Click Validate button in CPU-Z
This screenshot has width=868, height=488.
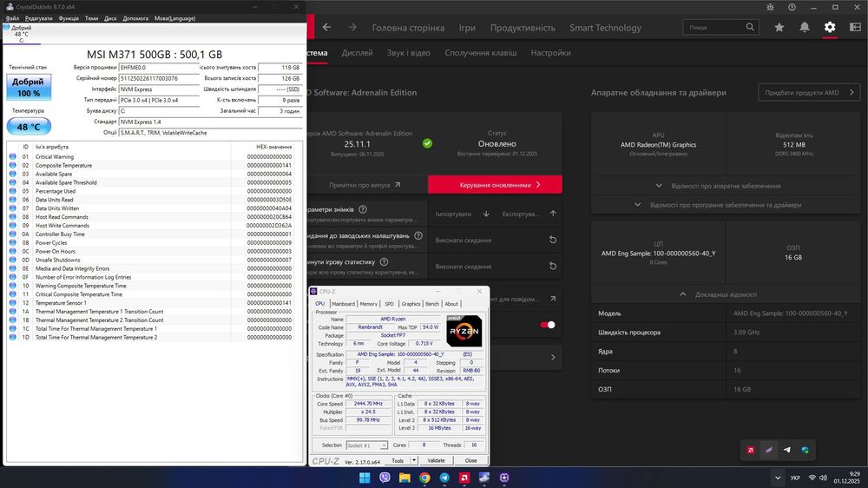(x=437, y=460)
